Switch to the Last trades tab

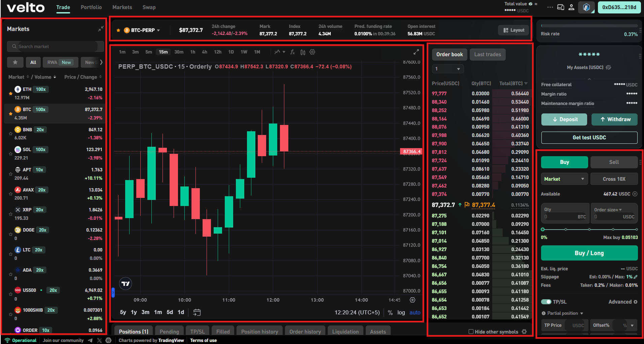point(487,54)
